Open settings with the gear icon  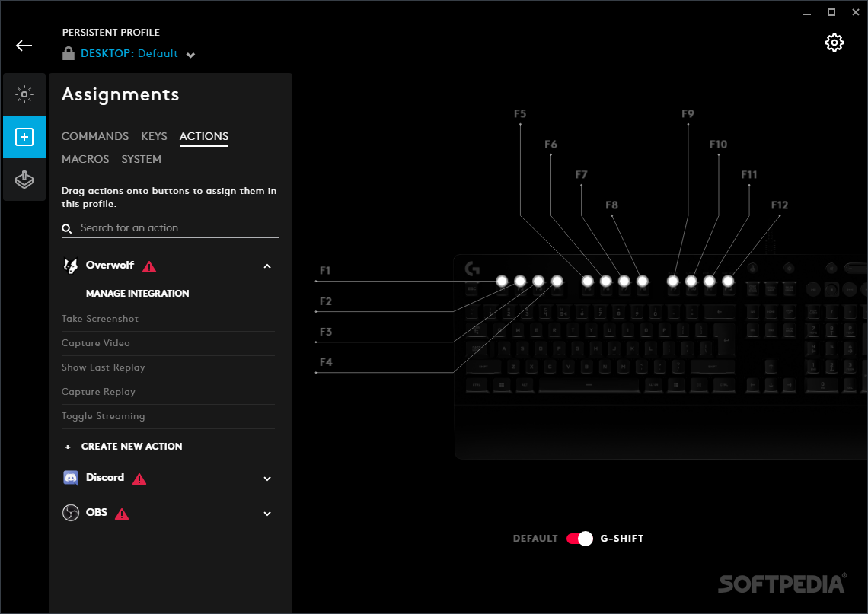[834, 43]
